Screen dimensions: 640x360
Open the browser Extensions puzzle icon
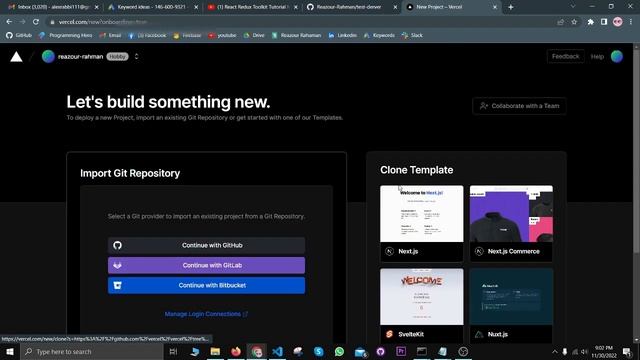pyautogui.click(x=590, y=22)
